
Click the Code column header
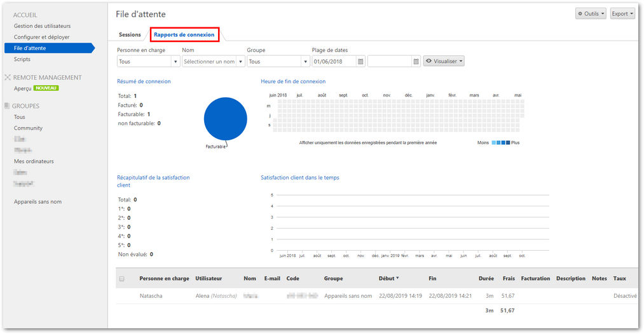pyautogui.click(x=293, y=278)
